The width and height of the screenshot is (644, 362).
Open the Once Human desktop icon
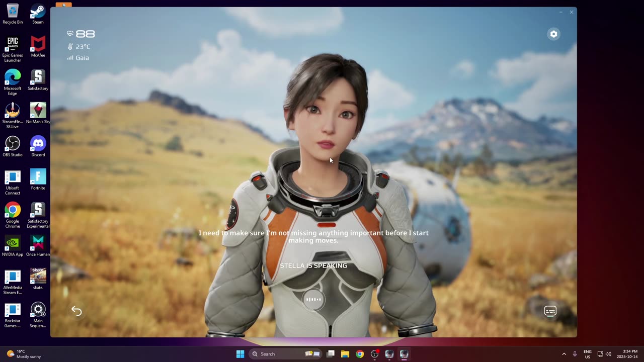38,246
